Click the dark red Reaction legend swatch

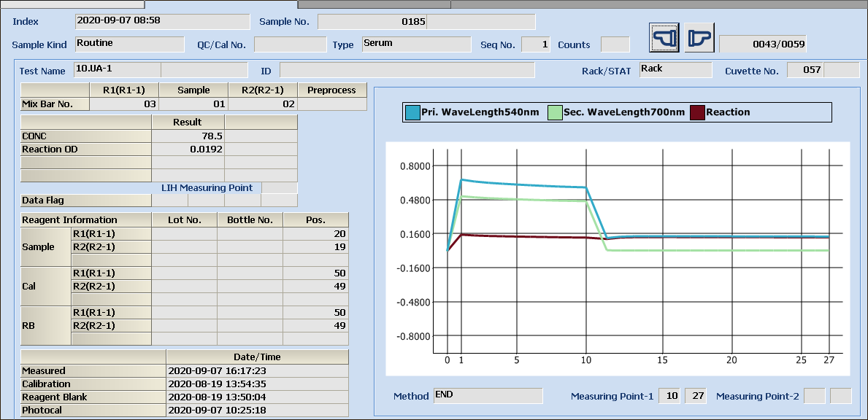(x=697, y=112)
